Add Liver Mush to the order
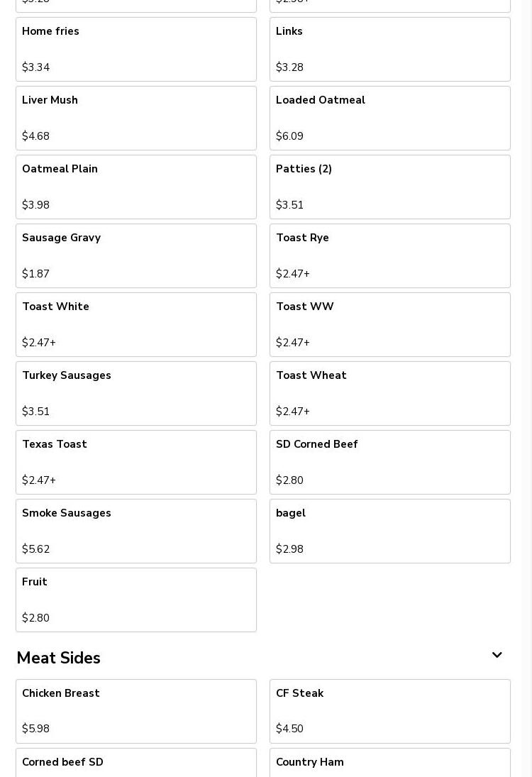Viewport: 532px width, 777px height. (135, 118)
